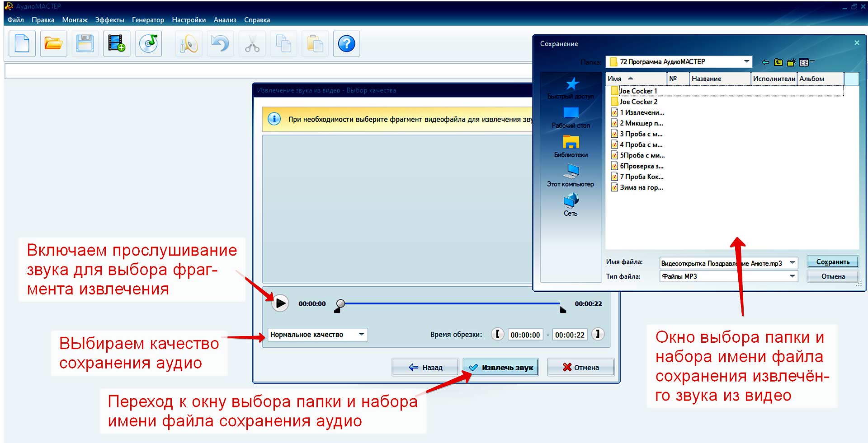Click the left trim marker on timeline
Screen dimensions: 868x443
337,310
